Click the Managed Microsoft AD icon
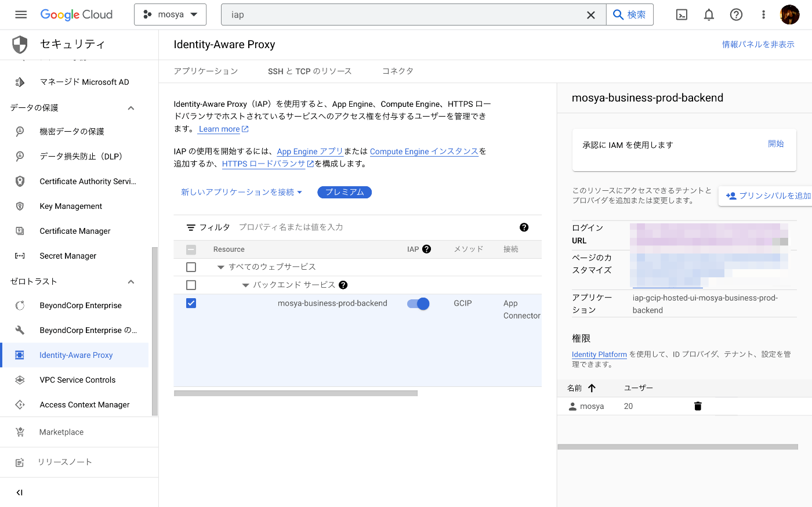The height and width of the screenshot is (507, 812). (x=20, y=82)
